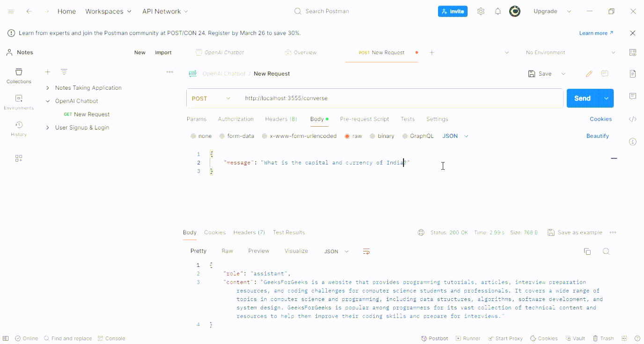Dismiss the POST/CON banner

tap(633, 33)
